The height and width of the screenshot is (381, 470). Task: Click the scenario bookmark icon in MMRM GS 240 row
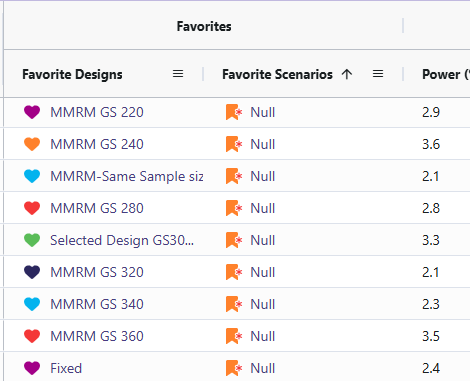pos(234,144)
